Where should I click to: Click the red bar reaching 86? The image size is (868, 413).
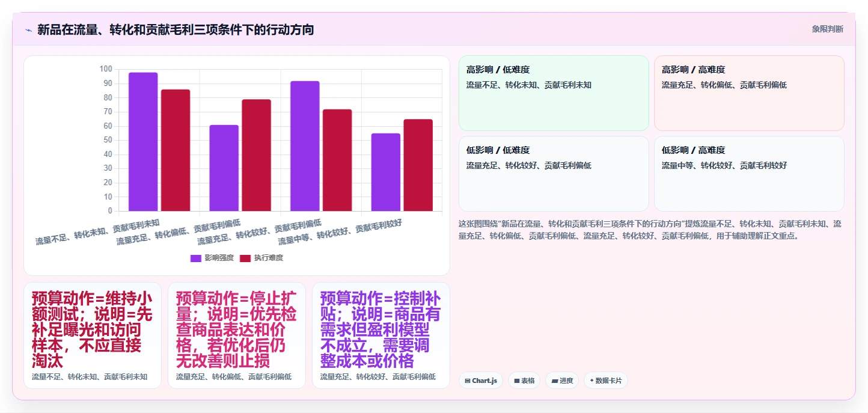coord(176,150)
